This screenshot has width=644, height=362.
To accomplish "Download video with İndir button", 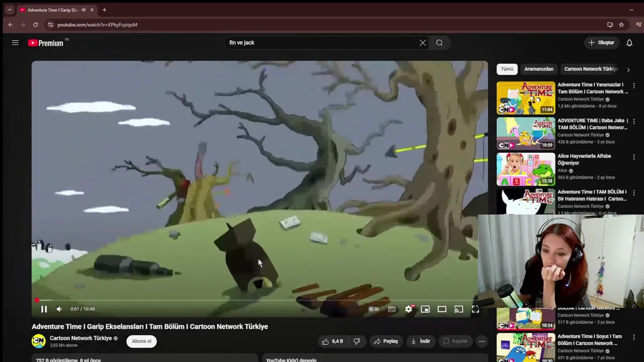I will pos(421,341).
